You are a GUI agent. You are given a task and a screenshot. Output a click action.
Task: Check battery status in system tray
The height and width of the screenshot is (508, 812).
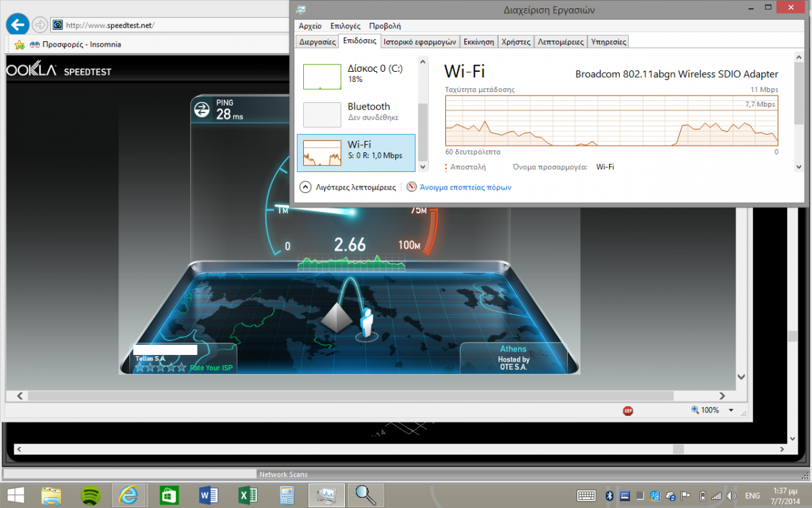(702, 495)
